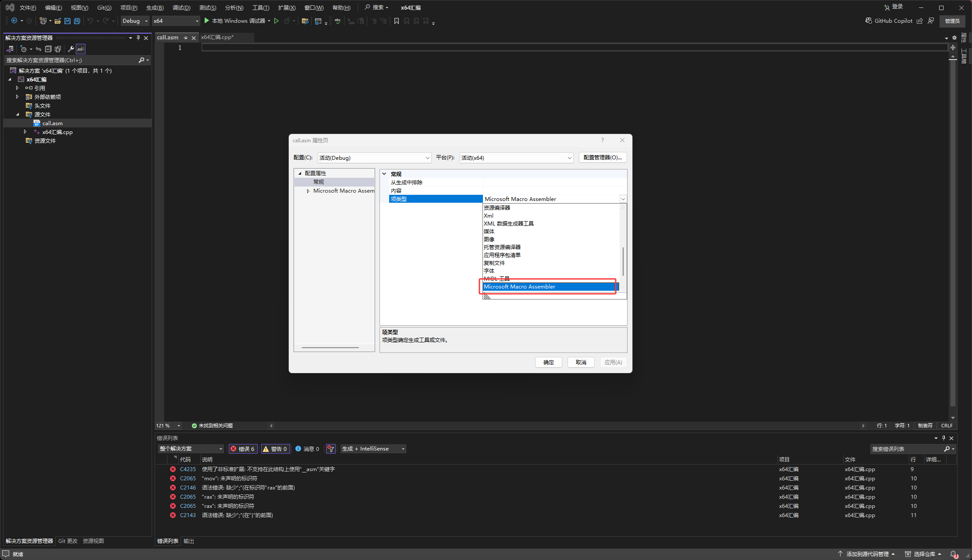
Task: Start without debugging using hollow green arrow
Action: pyautogui.click(x=277, y=21)
